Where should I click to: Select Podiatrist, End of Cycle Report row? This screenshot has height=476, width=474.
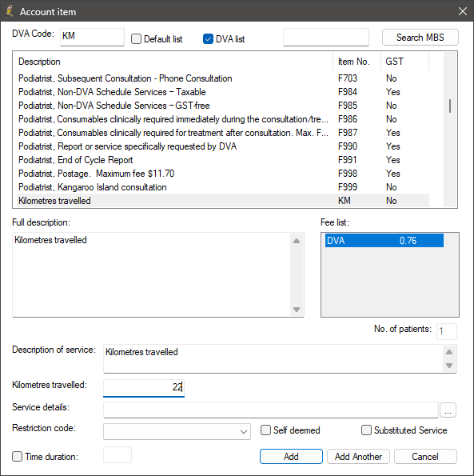223,160
